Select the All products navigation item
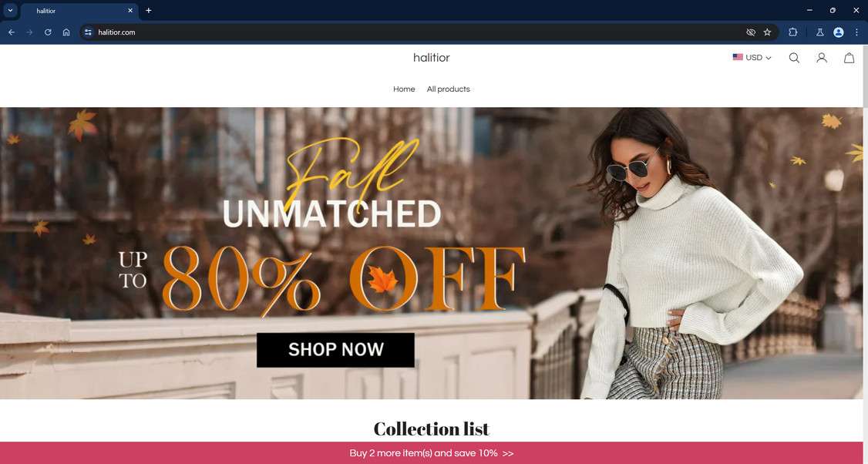The image size is (868, 464). coord(449,89)
